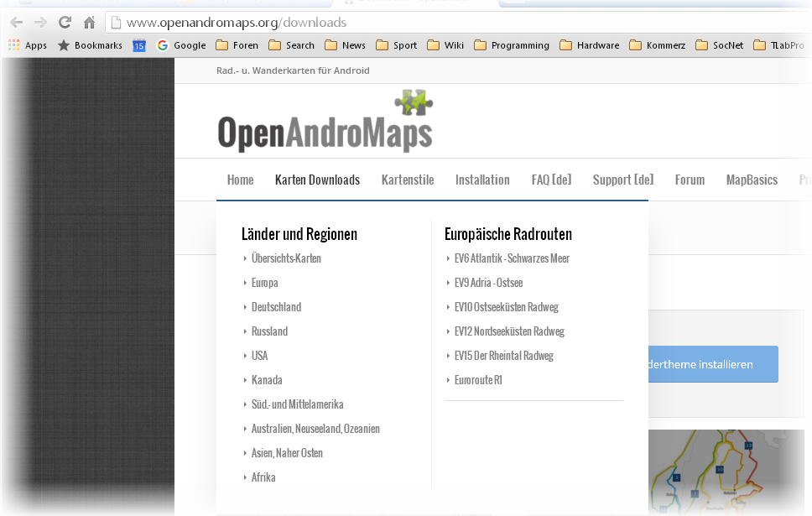Open EV15 Der Rheintal Radweg route

[x=504, y=356]
